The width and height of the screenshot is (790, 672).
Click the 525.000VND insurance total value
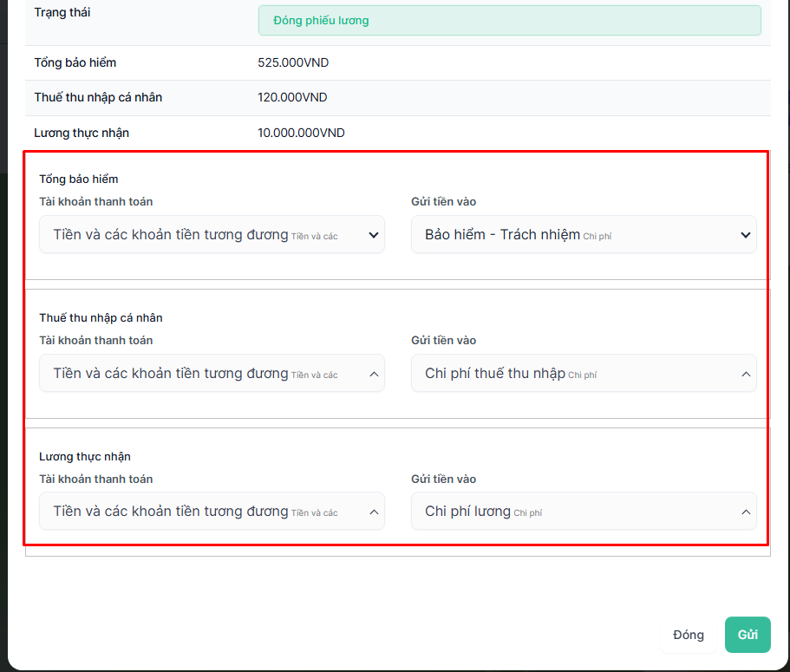[293, 63]
